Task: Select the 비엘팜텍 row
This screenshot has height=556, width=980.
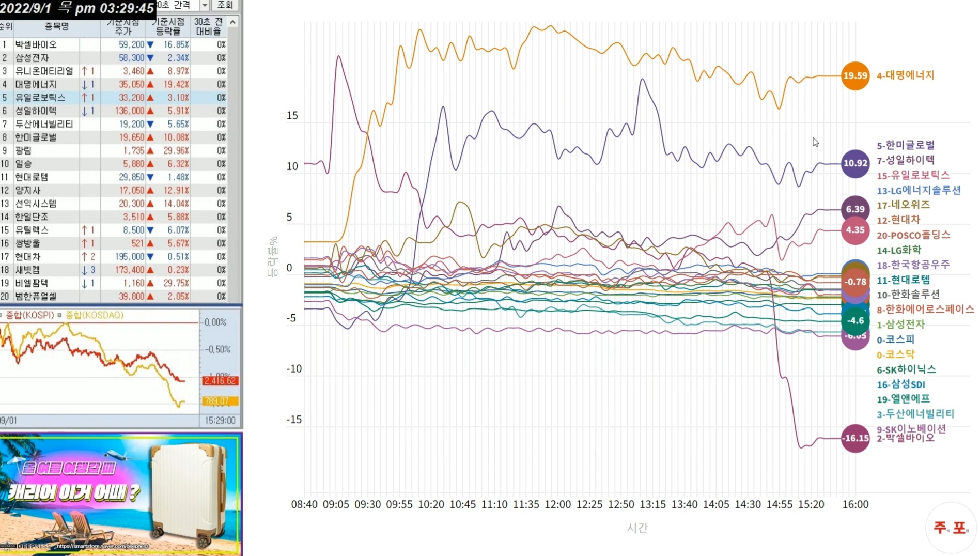Action: click(x=113, y=283)
